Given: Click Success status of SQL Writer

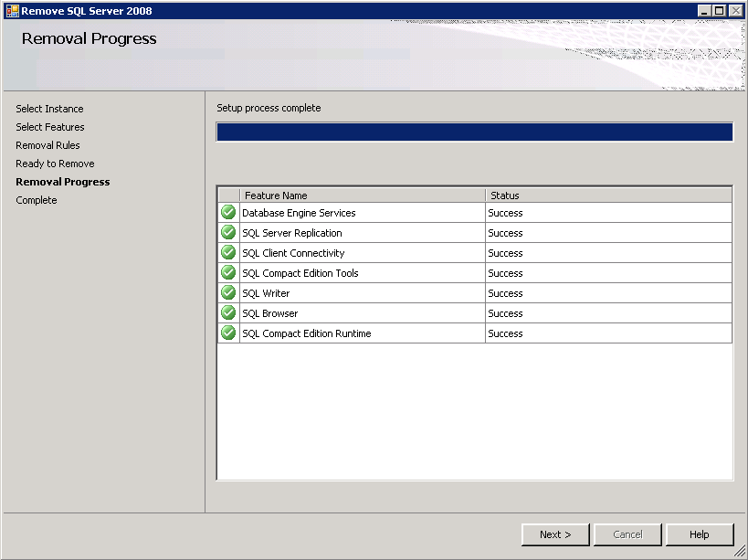Looking at the screenshot, I should (505, 293).
